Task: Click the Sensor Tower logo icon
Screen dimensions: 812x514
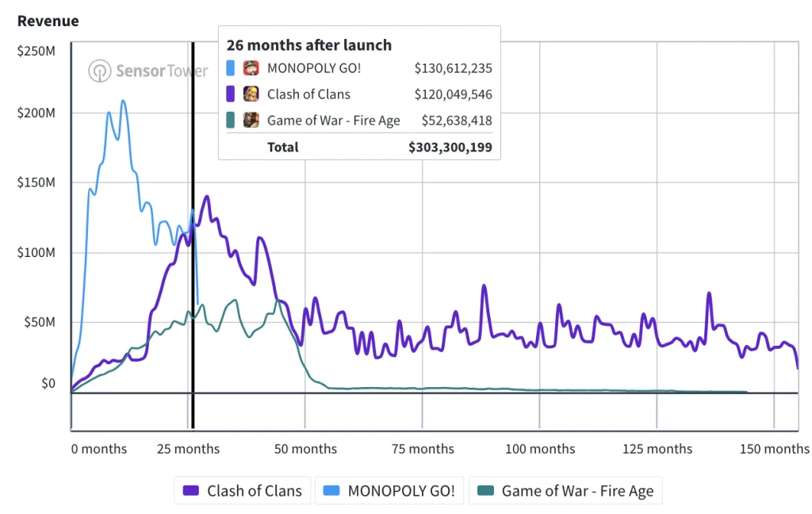Action: 99,71
